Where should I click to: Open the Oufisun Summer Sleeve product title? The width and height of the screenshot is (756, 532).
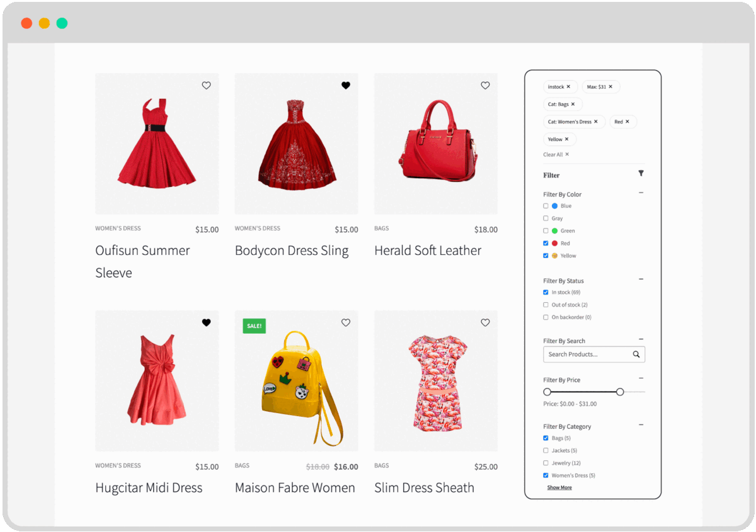142,261
